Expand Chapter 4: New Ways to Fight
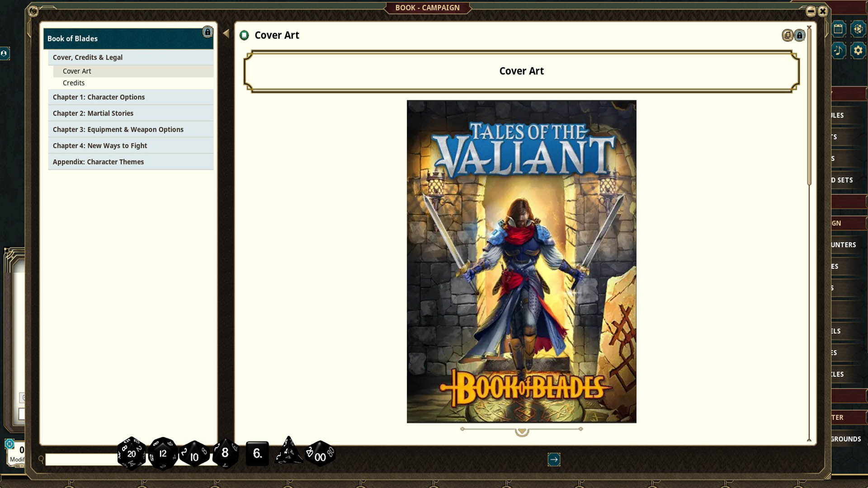Viewport: 868px width, 488px height. pyautogui.click(x=99, y=145)
